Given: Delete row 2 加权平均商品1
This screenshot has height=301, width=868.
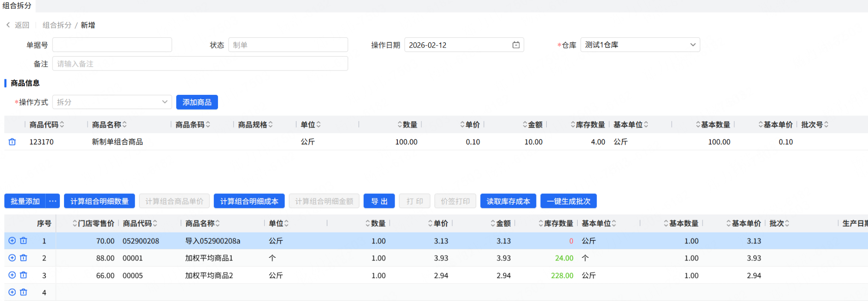Looking at the screenshot, I should pos(24,258).
